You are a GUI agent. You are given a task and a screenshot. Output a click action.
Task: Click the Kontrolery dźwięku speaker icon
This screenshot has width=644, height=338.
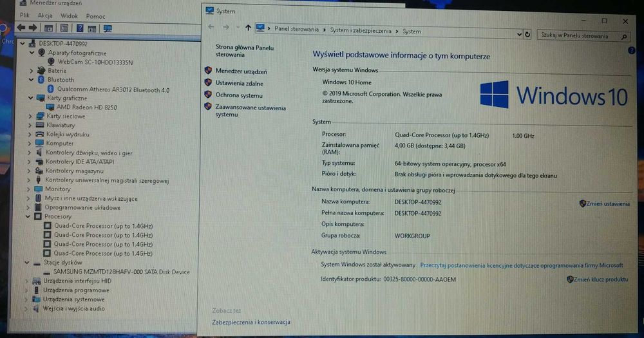click(x=39, y=153)
